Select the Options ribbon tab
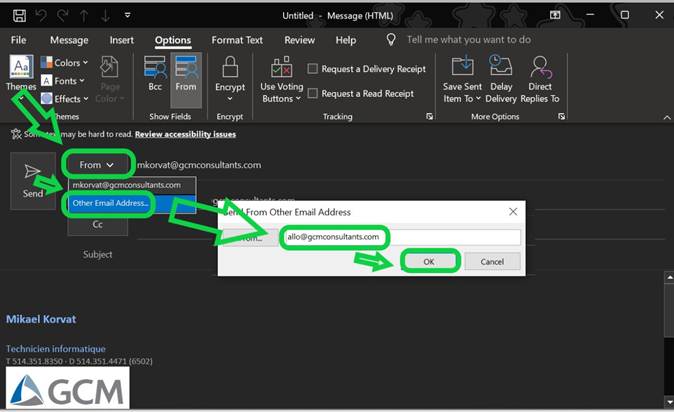674x412 pixels. point(173,40)
